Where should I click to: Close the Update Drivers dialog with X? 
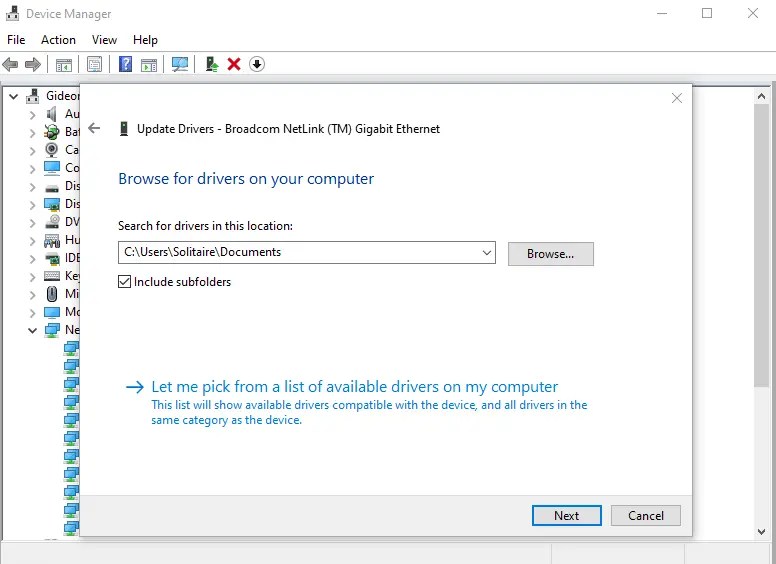677,98
